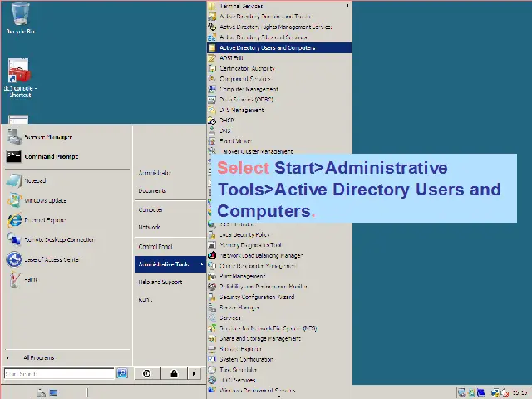Open System Configuration
The height and width of the screenshot is (399, 532).
[279, 359]
